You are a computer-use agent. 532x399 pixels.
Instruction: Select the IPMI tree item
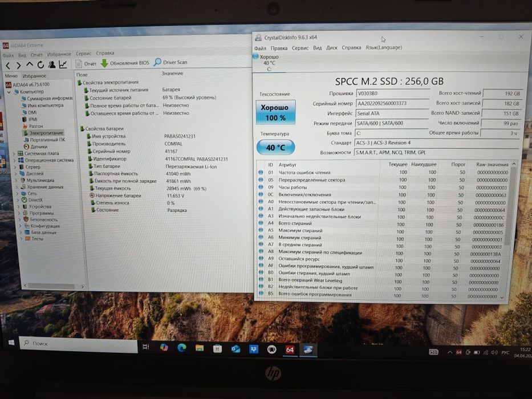(30, 120)
